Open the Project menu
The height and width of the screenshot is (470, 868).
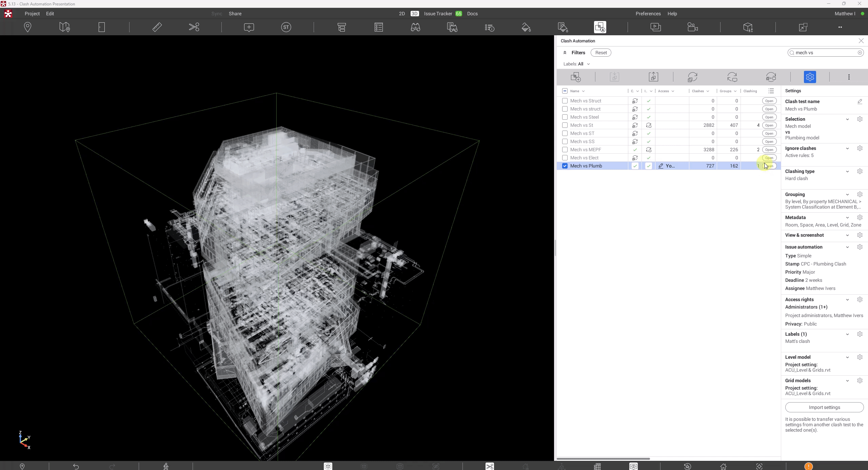(32, 14)
